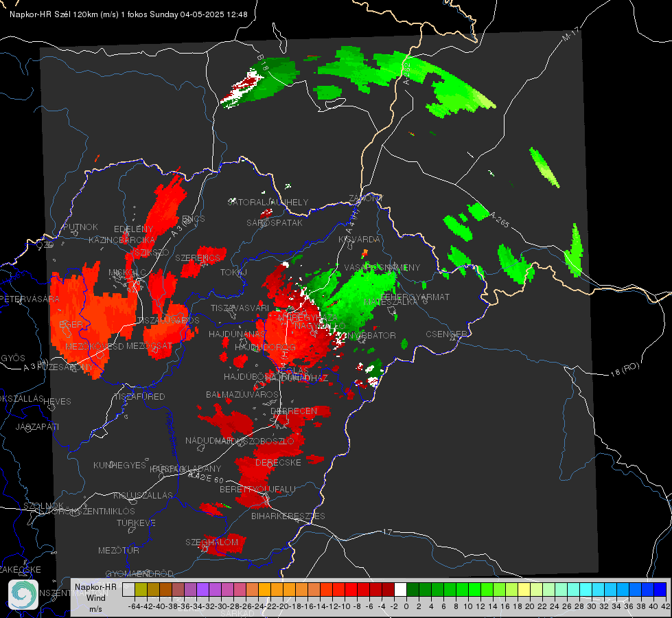Viewport: 672px width, 618px height.
Task: Click the DERECSKE town label
Action: point(278,462)
